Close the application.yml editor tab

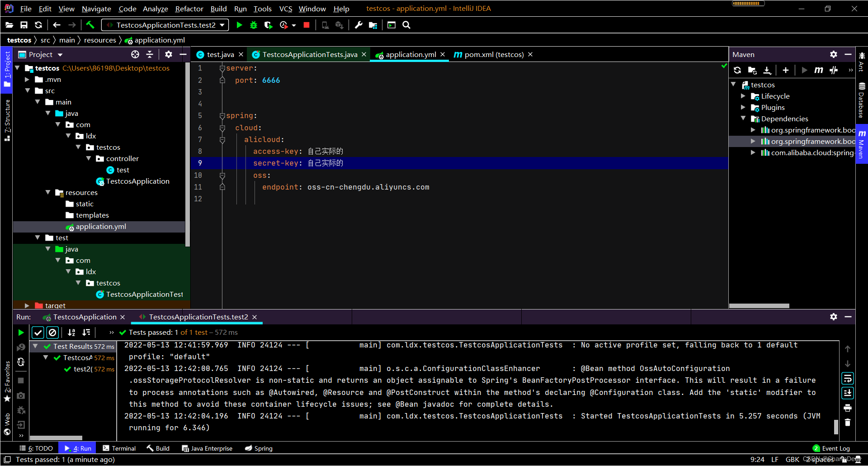[x=443, y=54]
